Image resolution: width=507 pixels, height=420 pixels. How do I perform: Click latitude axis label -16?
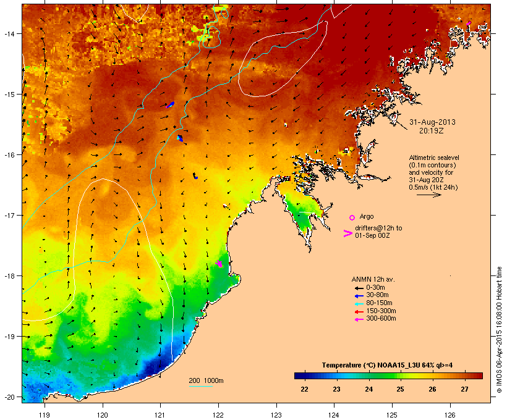(x=9, y=155)
